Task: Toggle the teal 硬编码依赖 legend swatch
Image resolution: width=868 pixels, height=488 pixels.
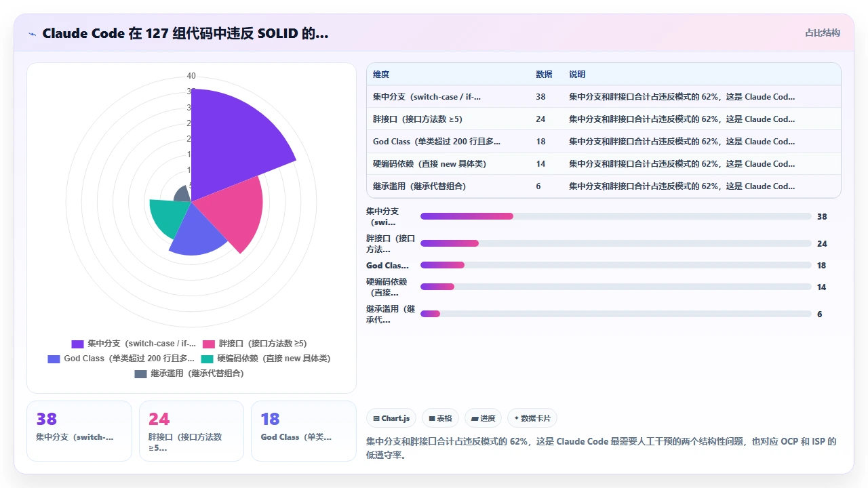Action: coord(207,359)
